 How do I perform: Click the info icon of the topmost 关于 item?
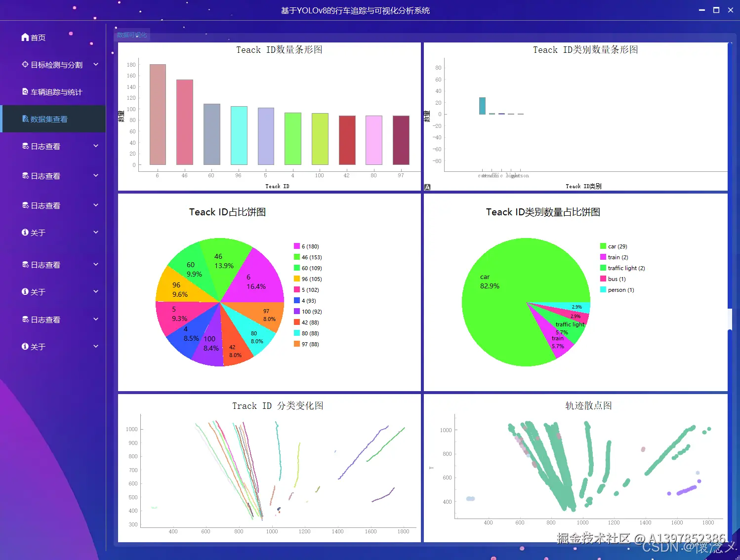25,232
